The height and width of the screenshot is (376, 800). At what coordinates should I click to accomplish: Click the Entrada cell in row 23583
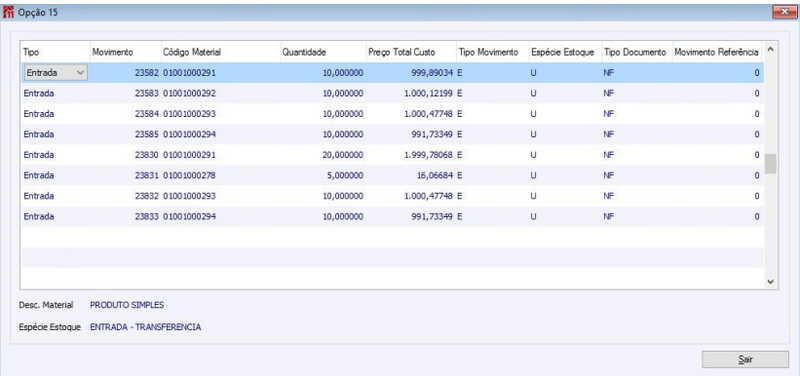click(x=39, y=93)
